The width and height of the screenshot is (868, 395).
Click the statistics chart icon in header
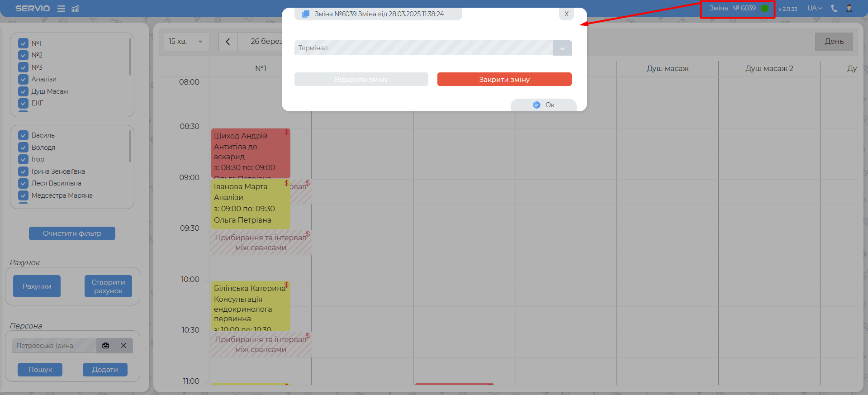point(75,9)
